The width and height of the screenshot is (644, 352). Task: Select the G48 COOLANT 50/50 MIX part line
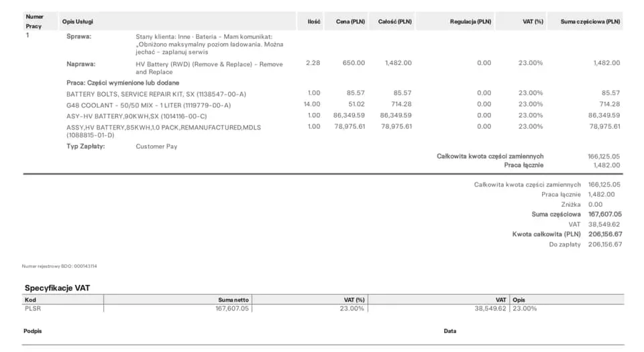click(148, 105)
